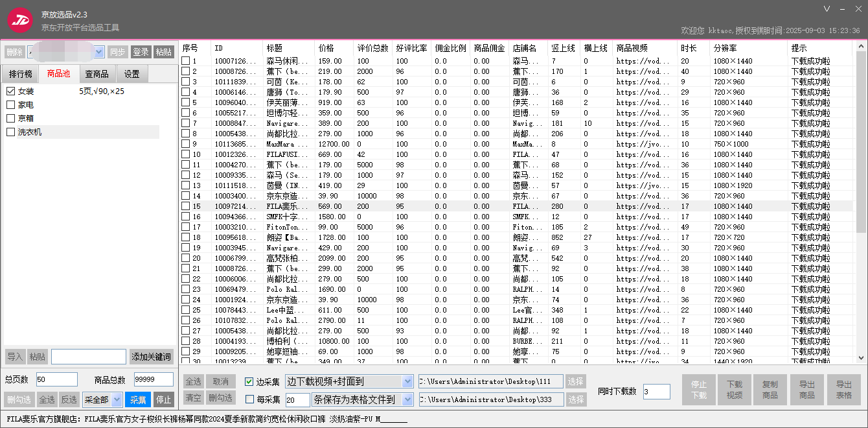
Task: Open the title bar dropdown menu arrow
Action: pyautogui.click(x=827, y=9)
